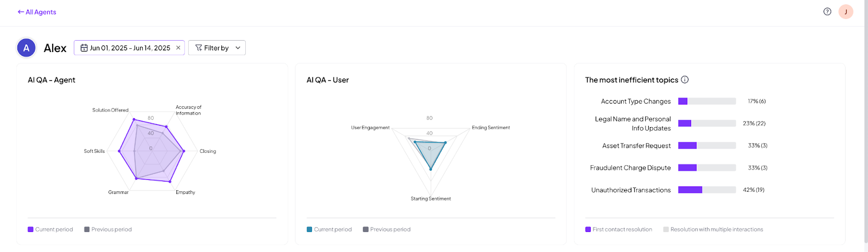Screen dimensions: 868x252
Task: Clear the date range with the X icon
Action: click(x=178, y=48)
